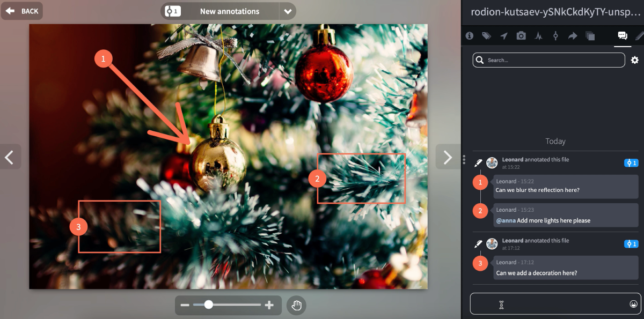The height and width of the screenshot is (319, 644).
Task: Open the share arrow tab
Action: pyautogui.click(x=573, y=36)
